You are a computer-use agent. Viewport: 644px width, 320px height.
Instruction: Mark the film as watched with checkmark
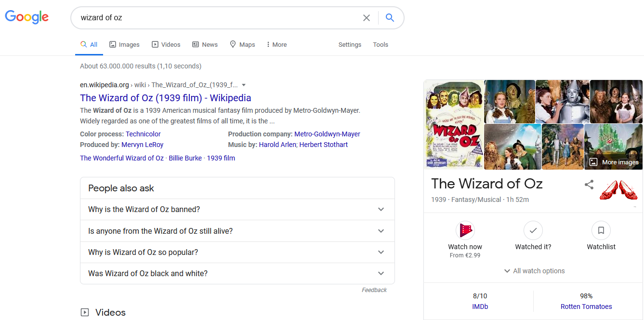coord(533,230)
